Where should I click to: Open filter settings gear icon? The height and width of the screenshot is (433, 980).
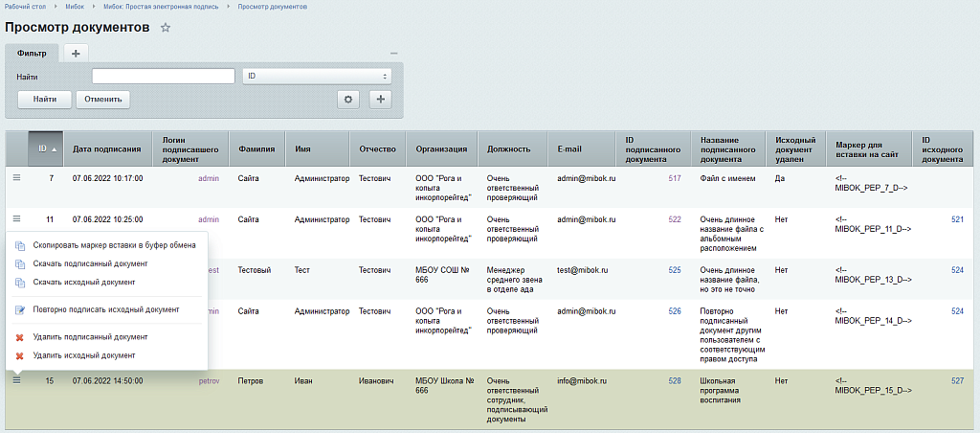tap(348, 99)
